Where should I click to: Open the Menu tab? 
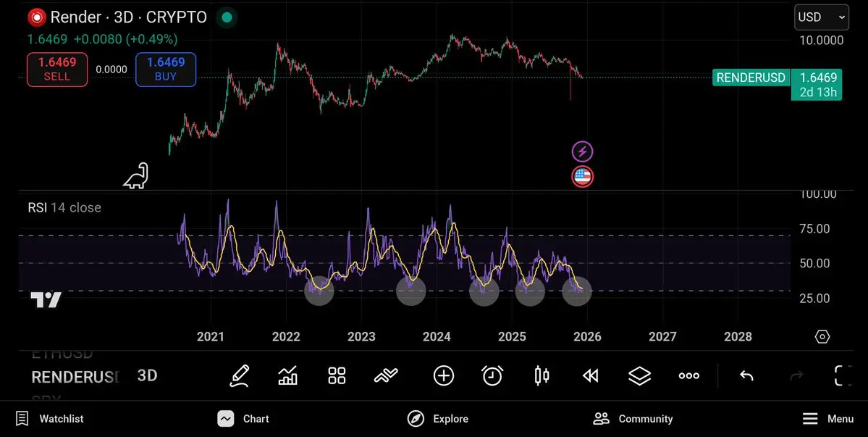coord(828,419)
